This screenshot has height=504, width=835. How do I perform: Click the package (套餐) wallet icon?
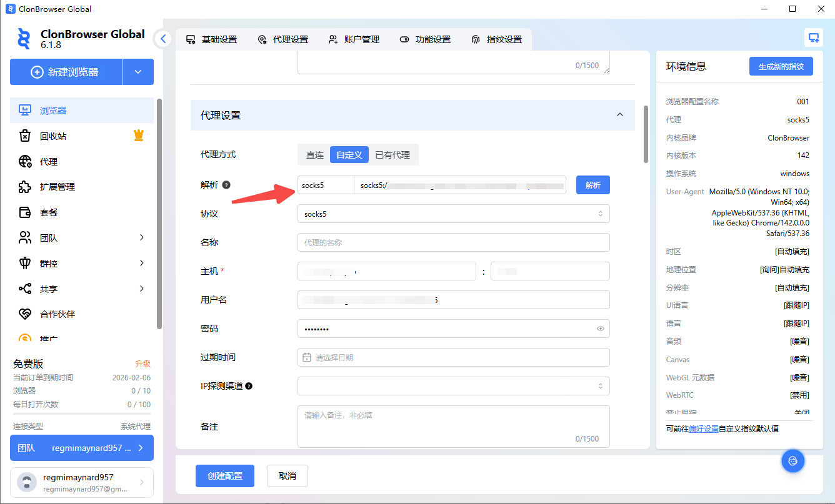[25, 212]
